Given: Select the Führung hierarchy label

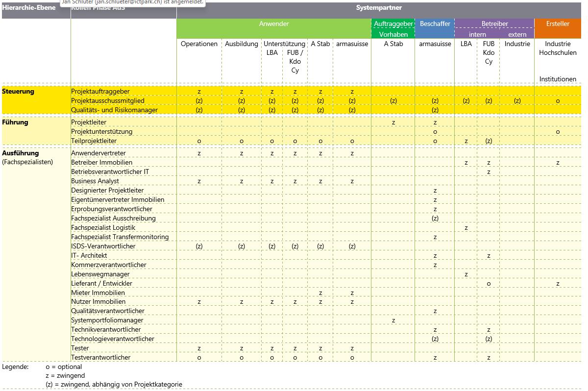Looking at the screenshot, I should (15, 122).
